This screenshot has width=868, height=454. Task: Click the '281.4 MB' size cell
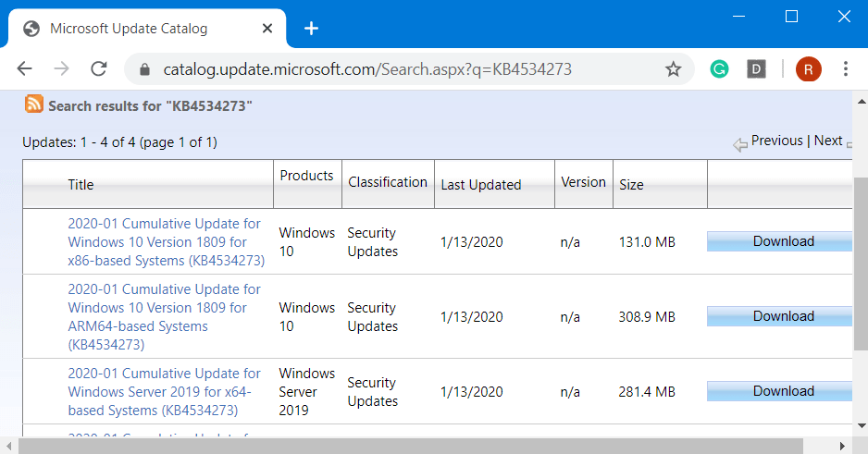(x=647, y=391)
